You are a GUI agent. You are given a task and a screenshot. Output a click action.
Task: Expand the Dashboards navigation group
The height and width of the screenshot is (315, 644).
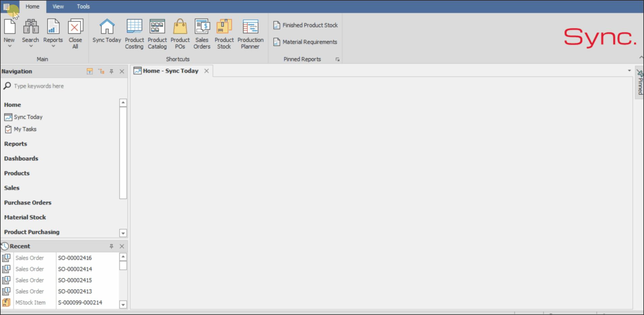[21, 159]
